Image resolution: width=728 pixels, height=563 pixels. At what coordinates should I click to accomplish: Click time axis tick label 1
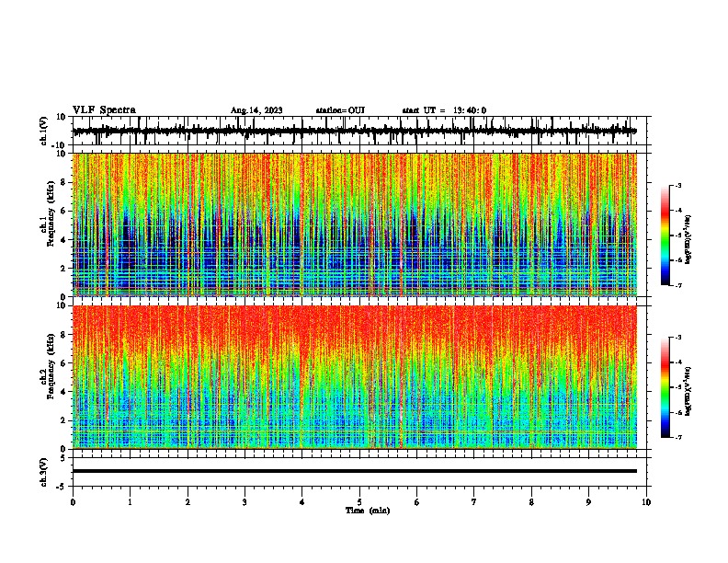130,502
